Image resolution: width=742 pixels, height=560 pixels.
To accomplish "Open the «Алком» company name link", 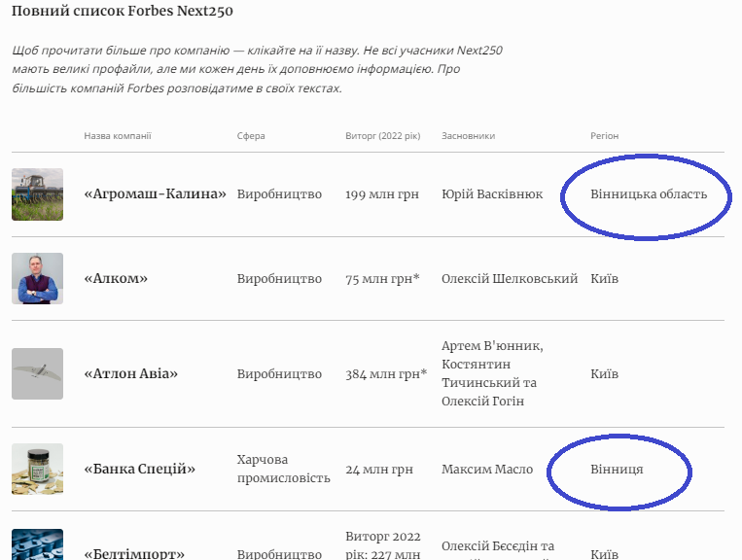I will click(116, 279).
